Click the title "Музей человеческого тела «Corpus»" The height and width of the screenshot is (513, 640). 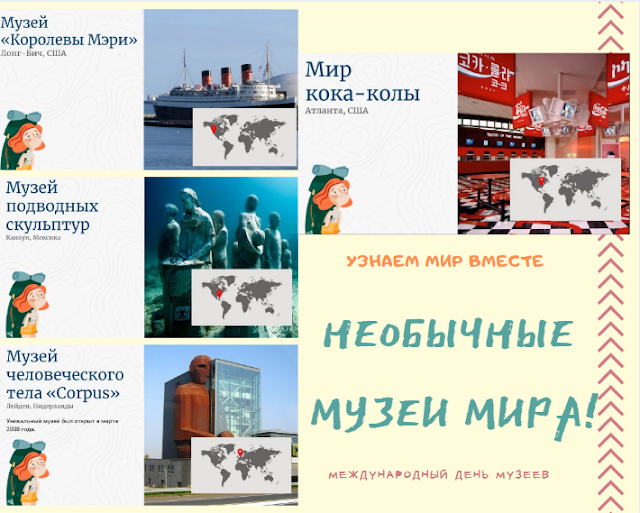(65, 375)
